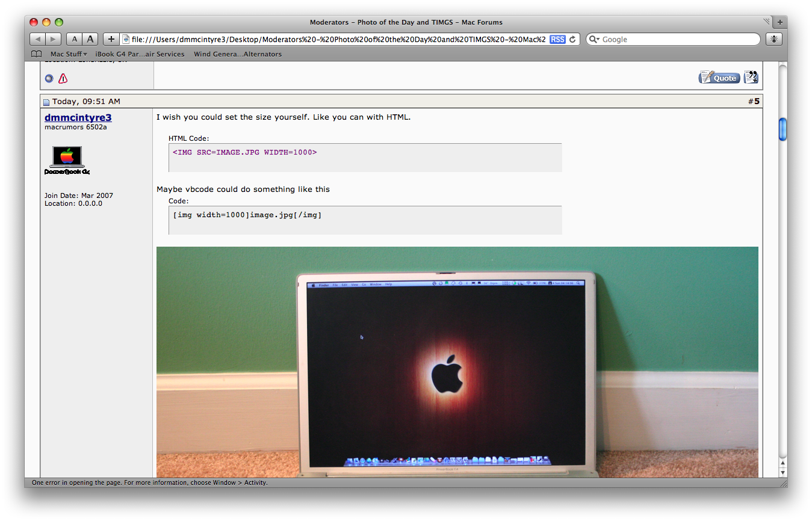Open the dmmcintyre3 profile link
The width and height of the screenshot is (812, 521).
pos(78,117)
